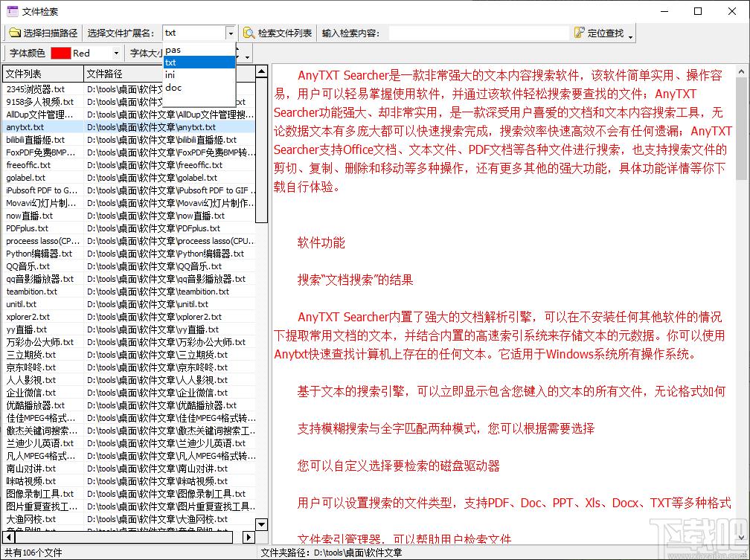Click the 文件列表 column header

pyautogui.click(x=43, y=74)
